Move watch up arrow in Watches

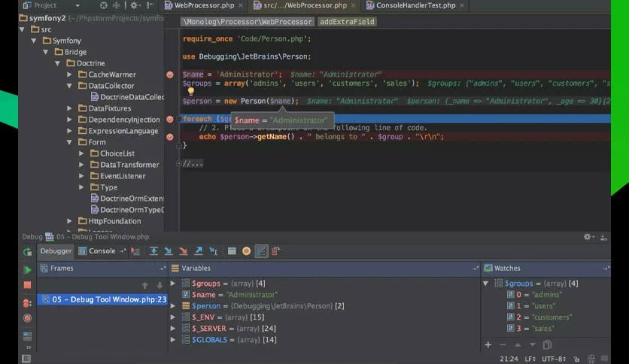518,344
